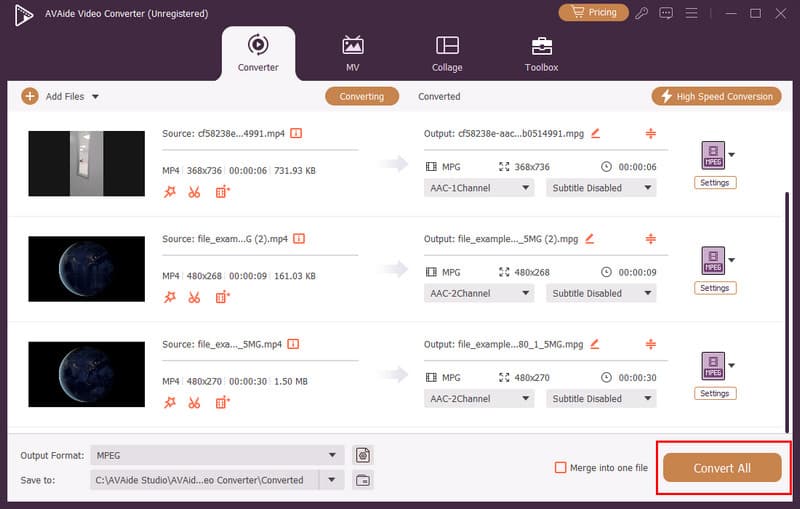800x509 pixels.
Task: Click the compress icon on the third output row
Action: click(x=650, y=344)
